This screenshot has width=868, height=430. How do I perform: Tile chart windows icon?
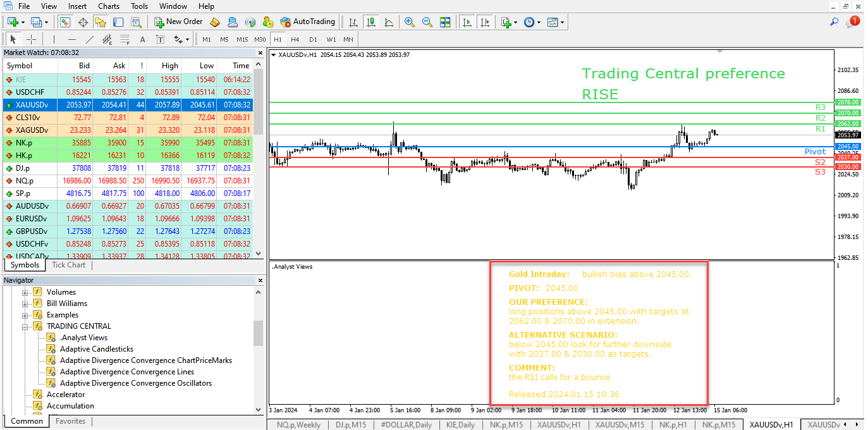coord(445,22)
